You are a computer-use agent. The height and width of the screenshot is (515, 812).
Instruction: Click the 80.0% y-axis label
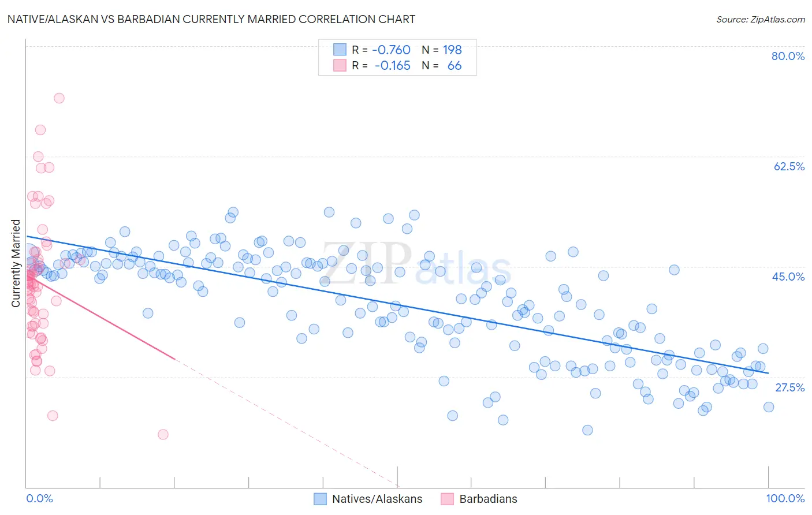(x=788, y=56)
